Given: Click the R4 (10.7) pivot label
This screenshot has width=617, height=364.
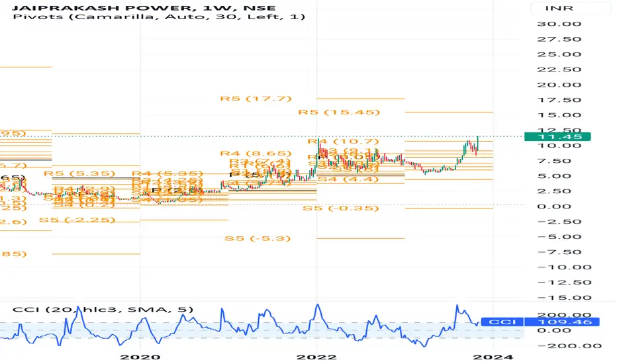Looking at the screenshot, I should tap(343, 141).
